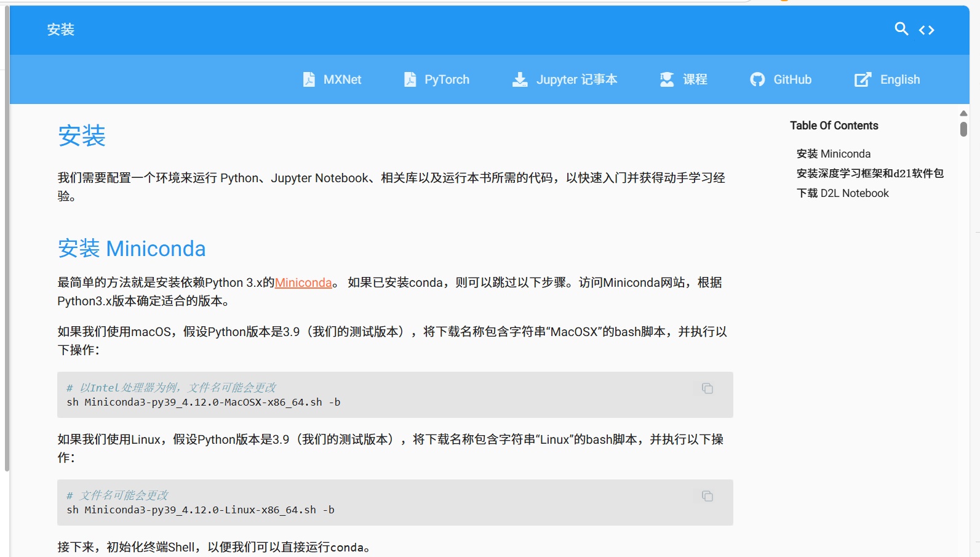Image resolution: width=980 pixels, height=557 pixels.
Task: Click the PyTorch PDF document icon
Action: pos(410,79)
